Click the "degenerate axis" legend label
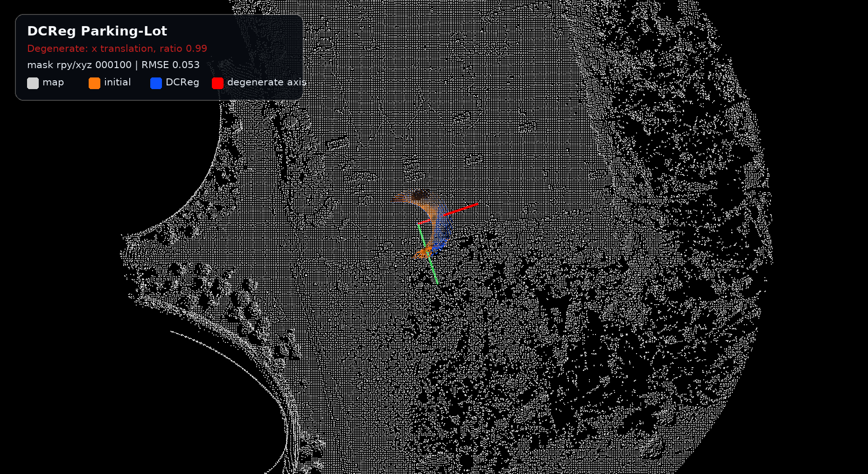This screenshot has height=474, width=868. point(267,83)
